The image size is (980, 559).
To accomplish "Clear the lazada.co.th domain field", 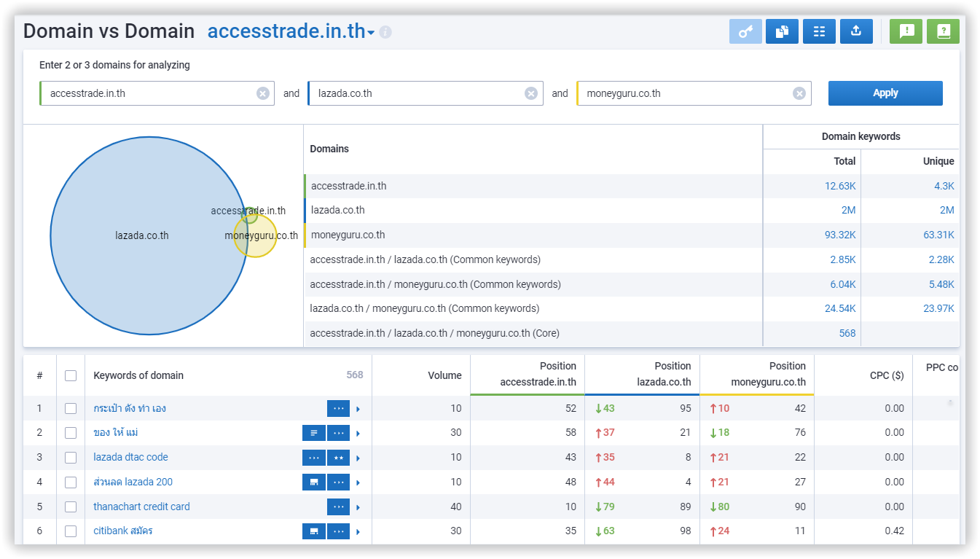I will click(531, 93).
